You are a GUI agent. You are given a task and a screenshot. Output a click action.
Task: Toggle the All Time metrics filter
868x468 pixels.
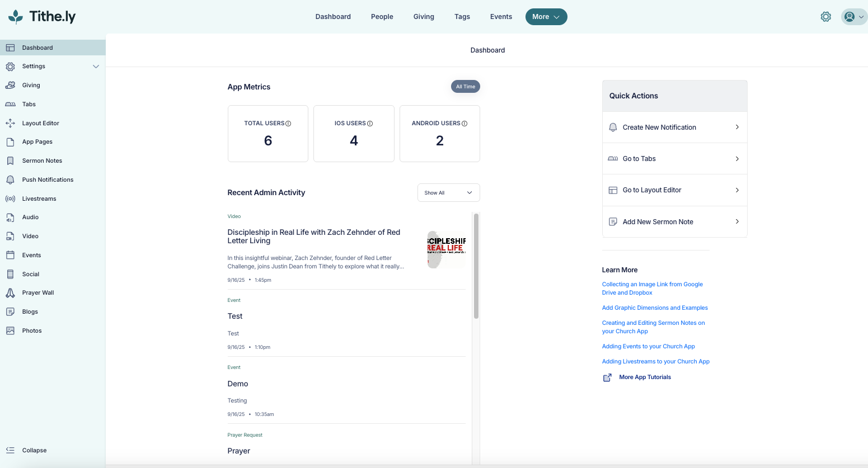(x=466, y=87)
